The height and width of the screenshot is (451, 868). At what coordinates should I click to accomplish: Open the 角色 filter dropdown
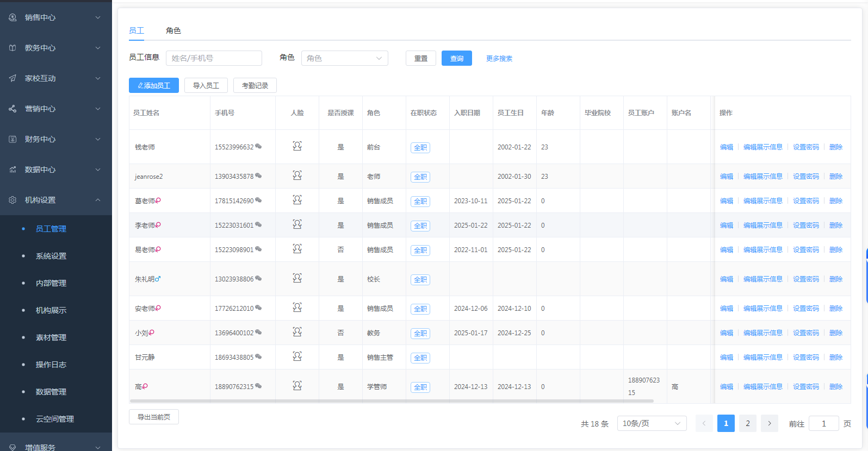pos(345,58)
